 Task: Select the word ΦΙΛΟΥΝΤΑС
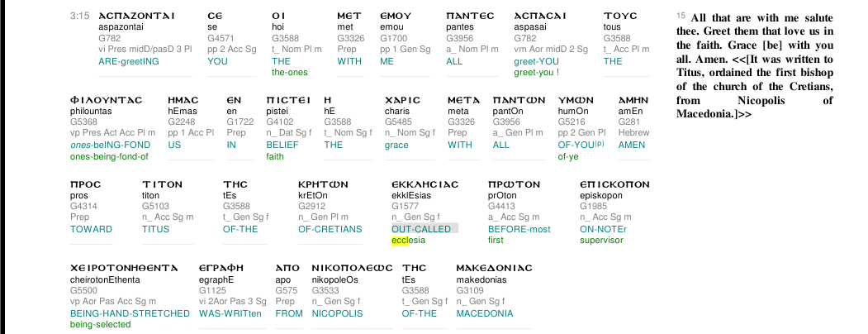click(x=107, y=100)
